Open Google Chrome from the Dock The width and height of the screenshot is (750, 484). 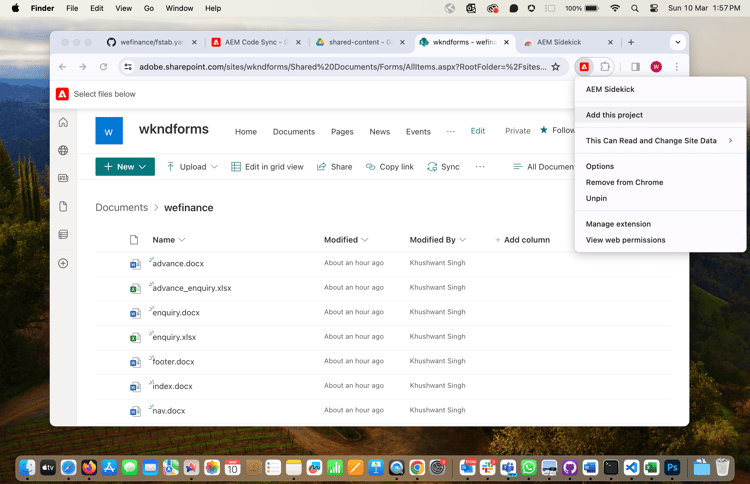coord(417,467)
